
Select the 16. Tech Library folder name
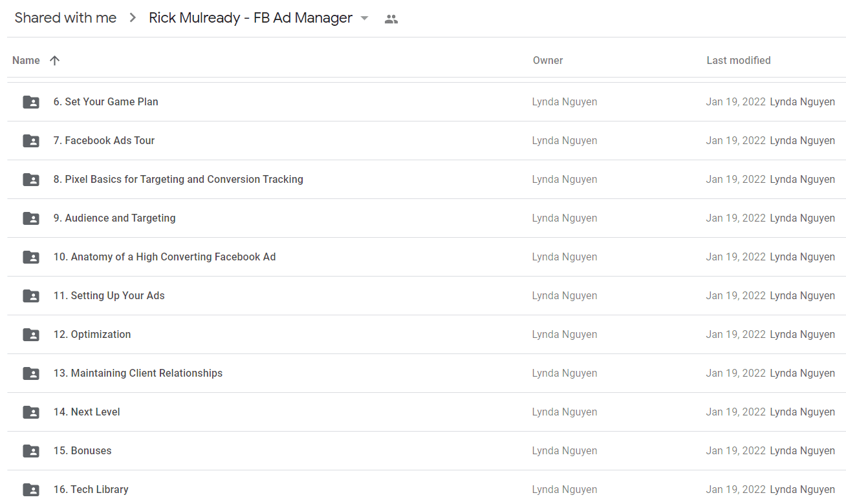click(x=91, y=489)
